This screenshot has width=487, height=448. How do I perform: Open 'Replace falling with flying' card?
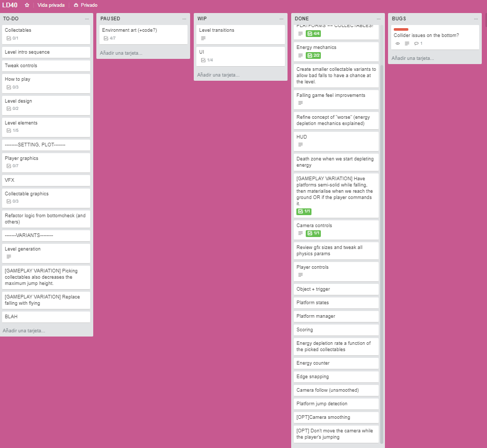coord(46,300)
